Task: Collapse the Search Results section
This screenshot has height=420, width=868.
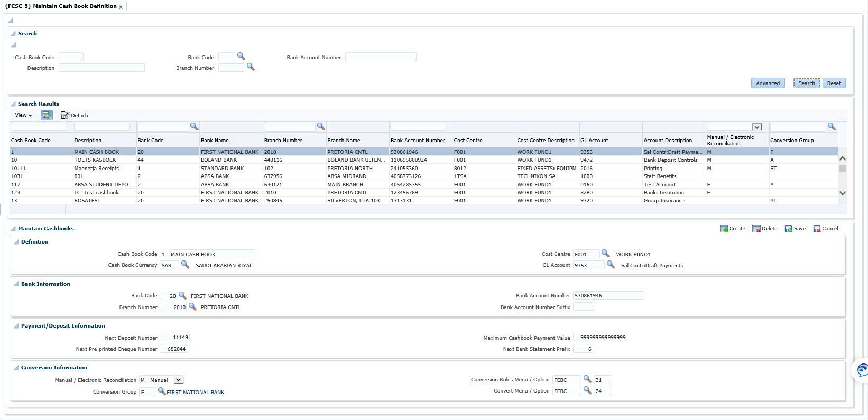Action: pos(13,104)
